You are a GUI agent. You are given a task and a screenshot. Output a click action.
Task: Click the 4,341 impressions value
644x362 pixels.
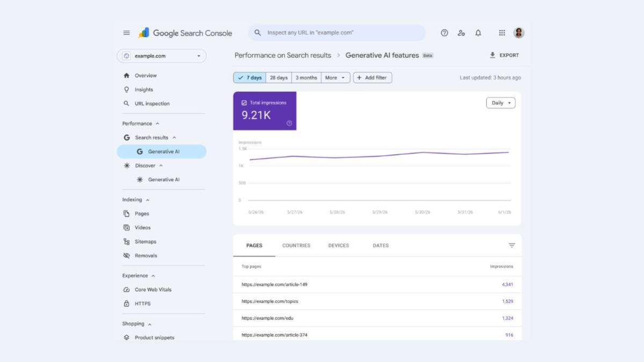tap(507, 284)
